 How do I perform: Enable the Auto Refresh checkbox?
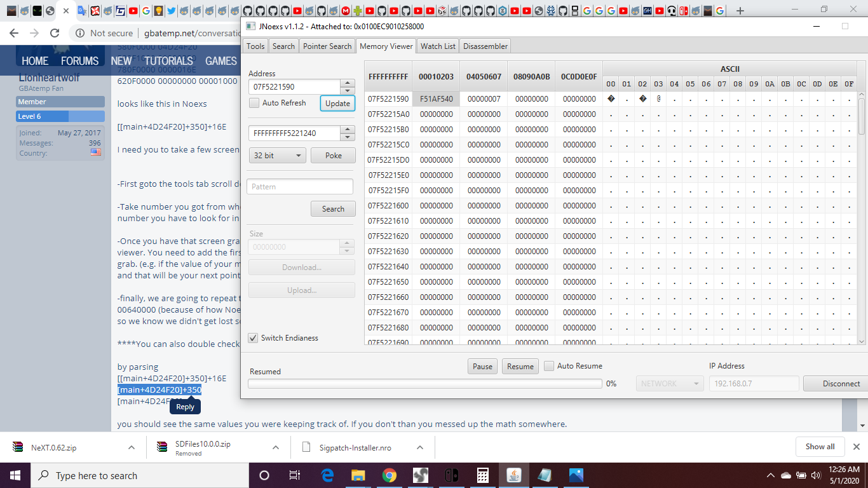click(x=254, y=103)
